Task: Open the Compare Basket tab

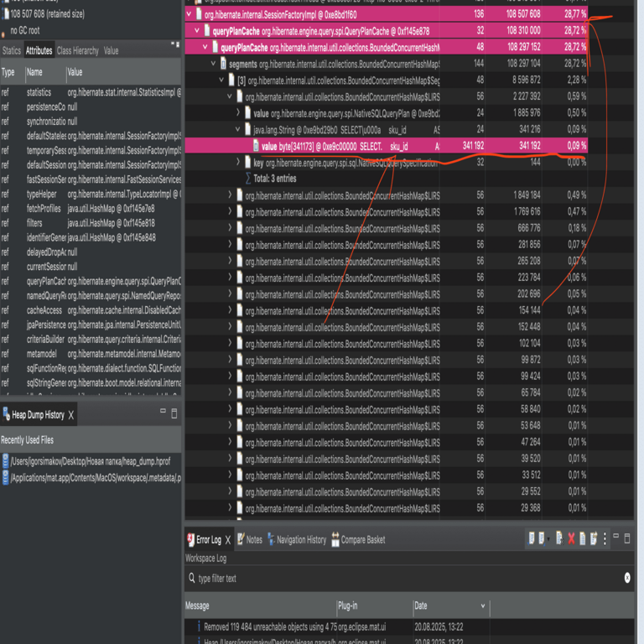Action: [362, 540]
